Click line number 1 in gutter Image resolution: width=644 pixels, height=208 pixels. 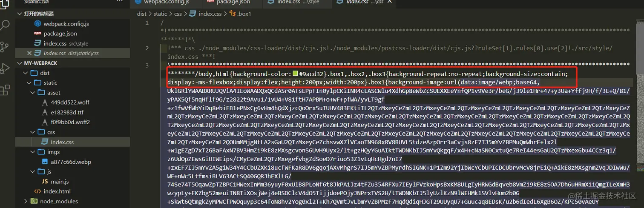point(147,23)
